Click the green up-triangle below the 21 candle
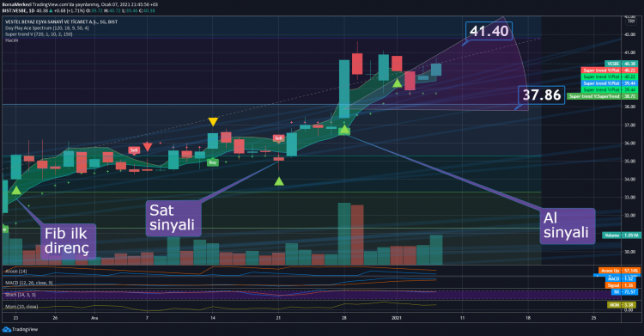This screenshot has width=644, height=336. tap(279, 181)
